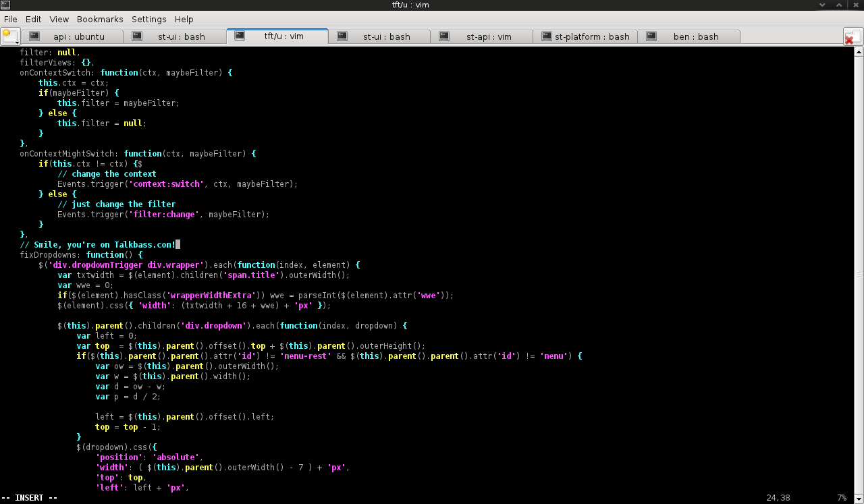Switch to the 'api : ubuntu' tab
The height and width of the screenshot is (504, 864).
click(x=72, y=36)
